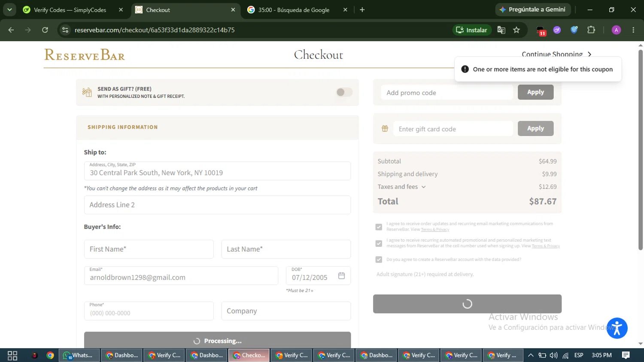Click the First Name field
The width and height of the screenshot is (644, 362).
tap(149, 249)
